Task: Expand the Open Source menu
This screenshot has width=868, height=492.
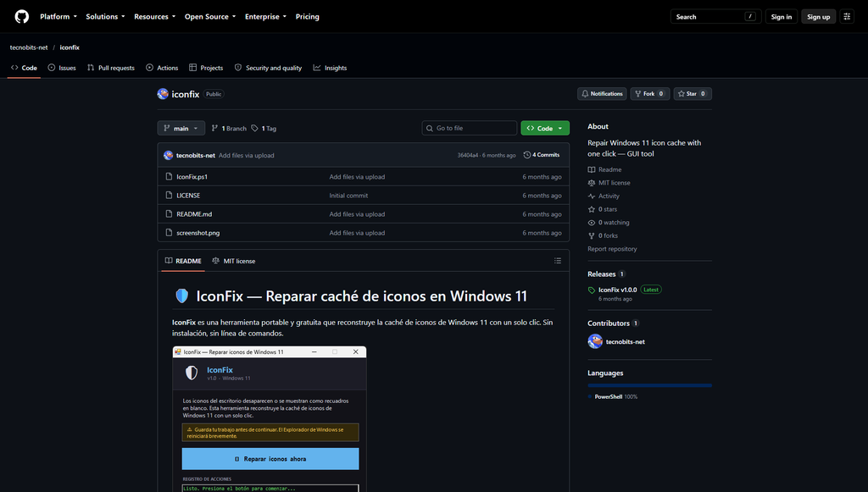Action: point(210,17)
